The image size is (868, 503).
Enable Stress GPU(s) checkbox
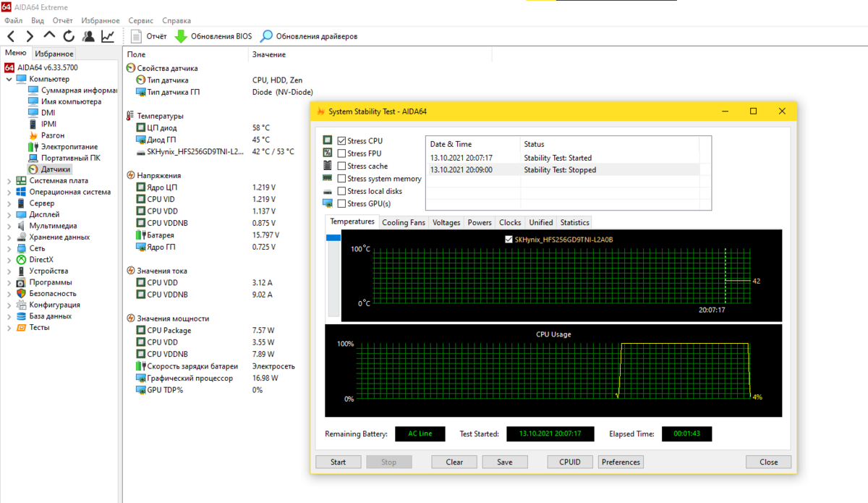341,204
